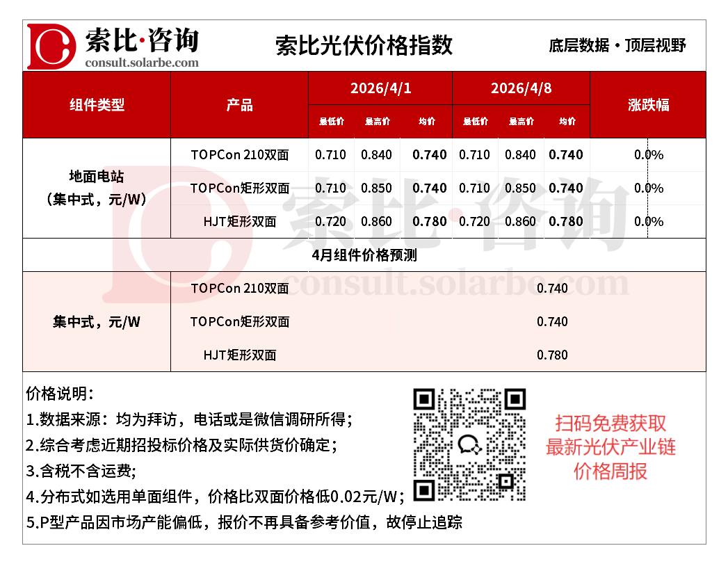
Task: Click the 2026/4/8 date header
Action: pos(521,88)
